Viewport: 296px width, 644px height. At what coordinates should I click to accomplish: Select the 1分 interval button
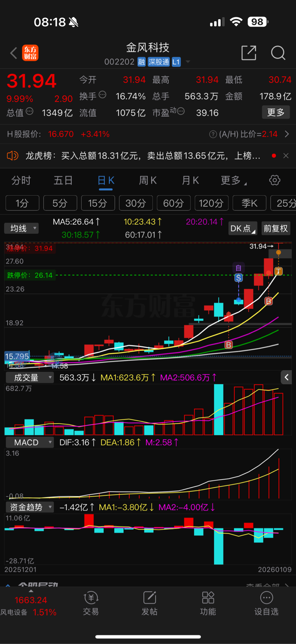tap(22, 203)
